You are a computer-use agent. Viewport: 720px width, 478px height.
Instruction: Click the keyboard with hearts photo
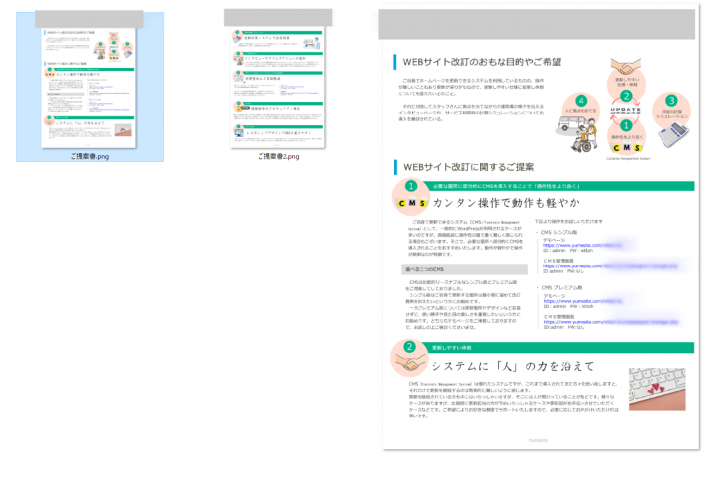[657, 388]
